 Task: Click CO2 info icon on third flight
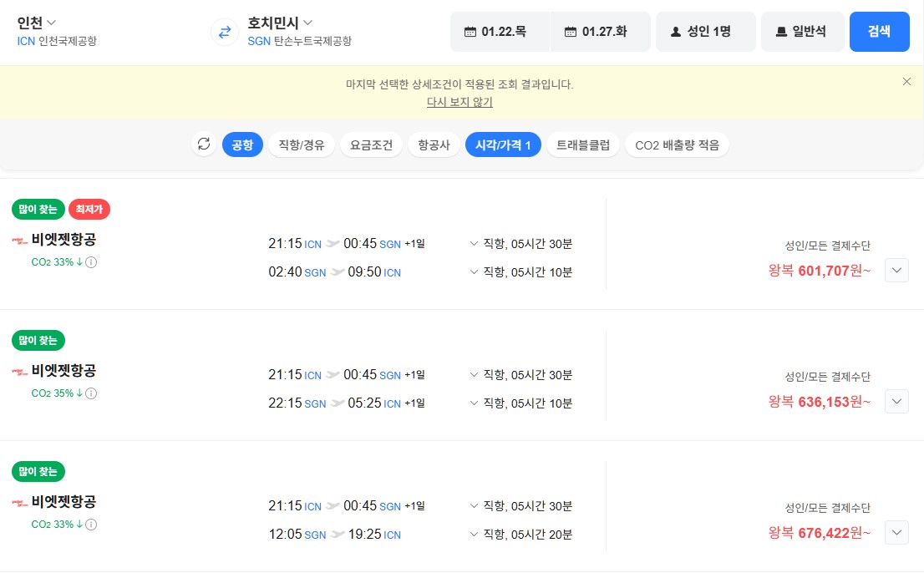92,525
